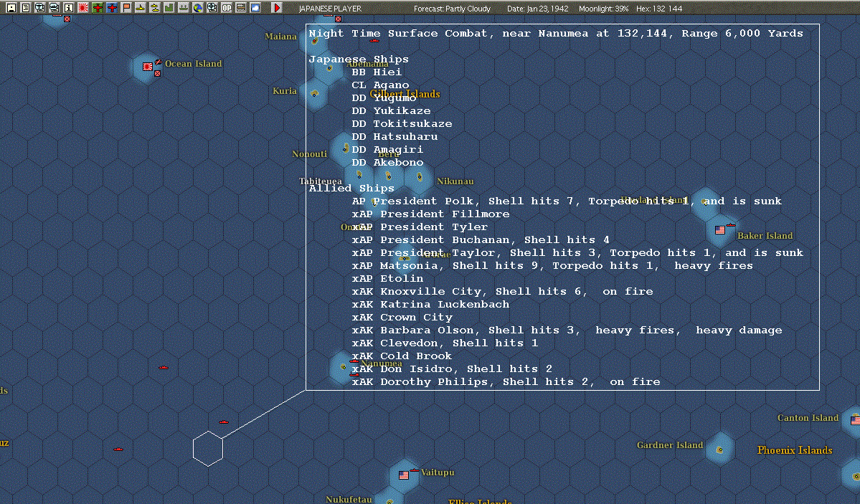Click the 'Japanese Ships' heading
This screenshot has width=860, height=504.
click(359, 60)
